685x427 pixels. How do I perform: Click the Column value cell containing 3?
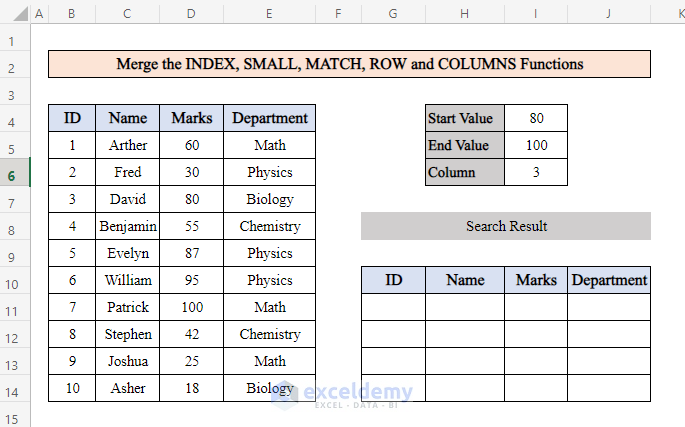click(536, 172)
